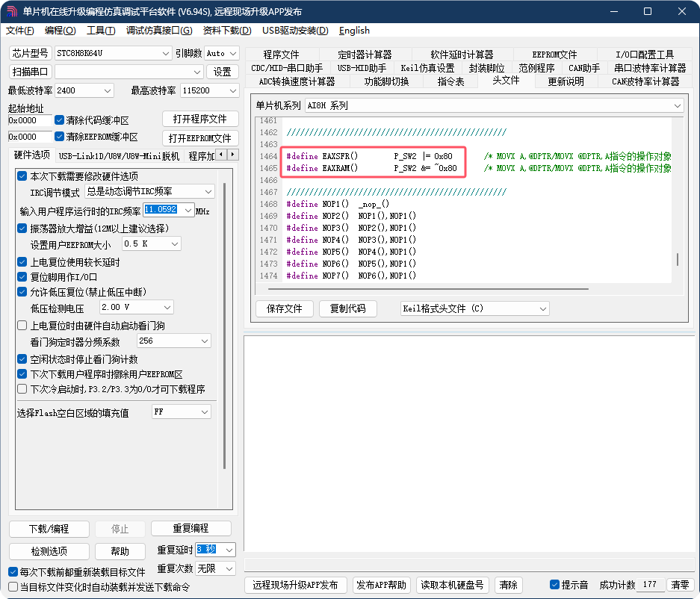Open 调试仿真接口(G) menu
This screenshot has height=599, width=700.
tap(159, 31)
